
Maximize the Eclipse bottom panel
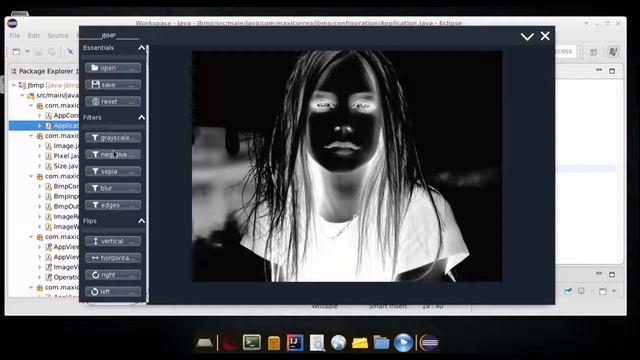(x=612, y=274)
